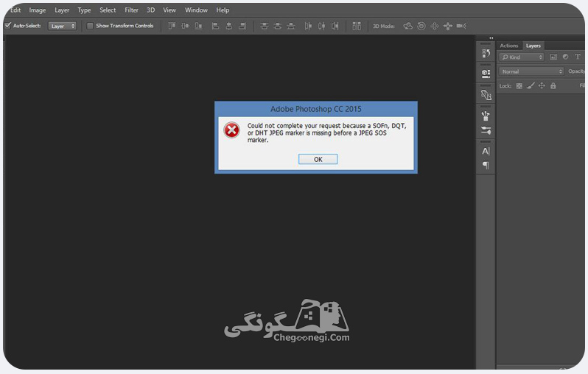Screen dimensions: 588x374
Task: Open the Filter menu
Action: (x=132, y=10)
